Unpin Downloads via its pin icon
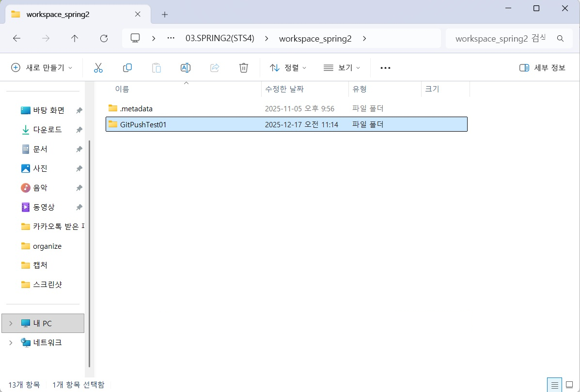The image size is (580, 392). click(79, 130)
